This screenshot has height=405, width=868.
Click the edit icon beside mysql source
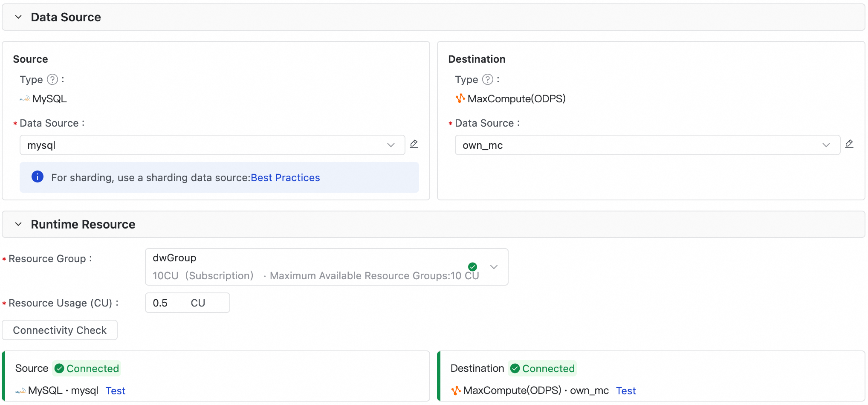point(414,144)
